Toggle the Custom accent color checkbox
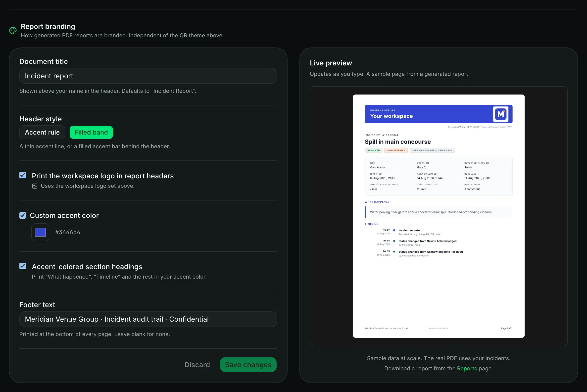Image resolution: width=587 pixels, height=392 pixels. (x=23, y=215)
